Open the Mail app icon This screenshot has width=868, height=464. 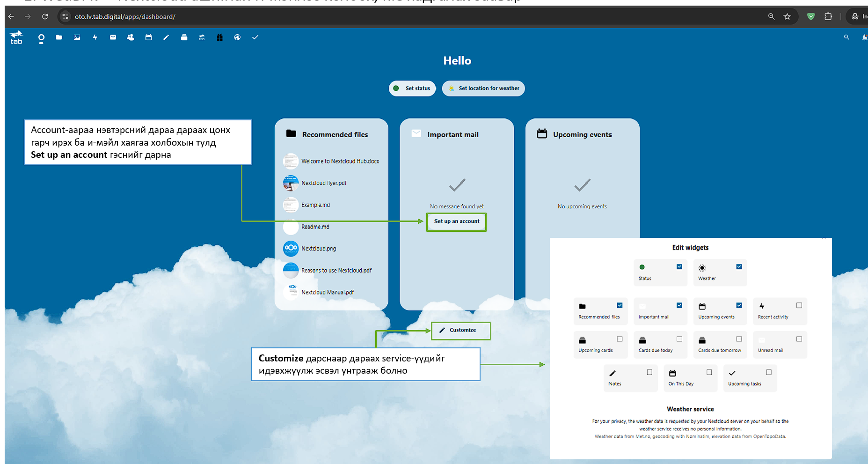tap(113, 37)
